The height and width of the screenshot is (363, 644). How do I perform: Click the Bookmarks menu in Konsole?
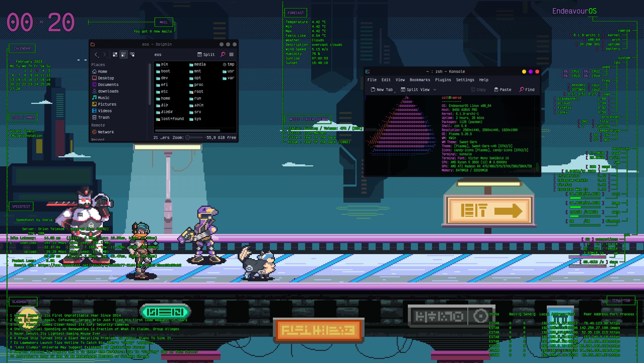click(419, 80)
